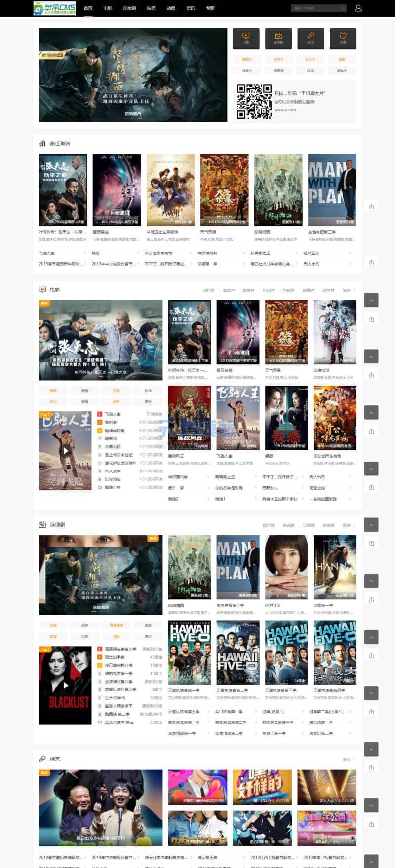Click the 苹果CMS logo
The height and width of the screenshot is (868, 395).
tap(54, 8)
